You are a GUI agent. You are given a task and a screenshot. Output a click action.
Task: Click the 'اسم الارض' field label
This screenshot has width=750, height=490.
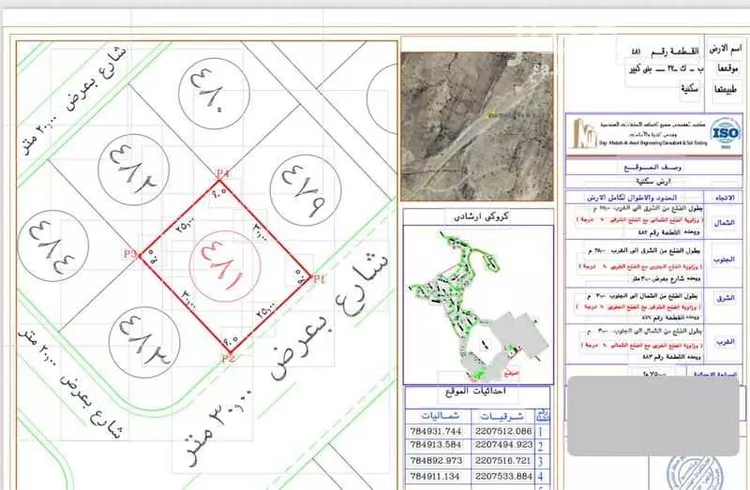tap(726, 49)
